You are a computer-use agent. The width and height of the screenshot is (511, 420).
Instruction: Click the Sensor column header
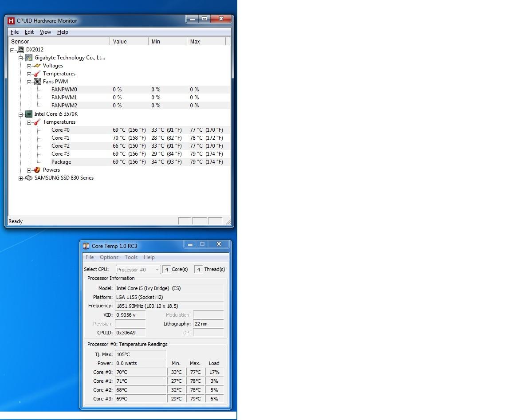pos(59,41)
